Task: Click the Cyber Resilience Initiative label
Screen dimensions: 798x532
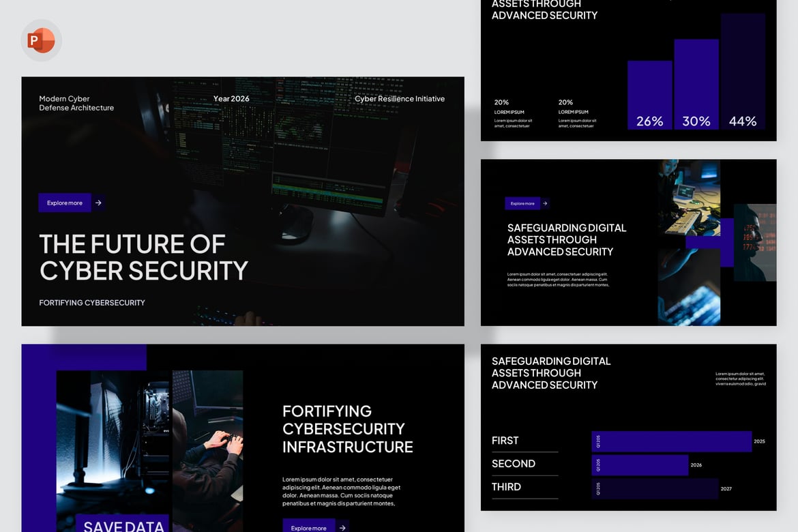Action: [400, 99]
